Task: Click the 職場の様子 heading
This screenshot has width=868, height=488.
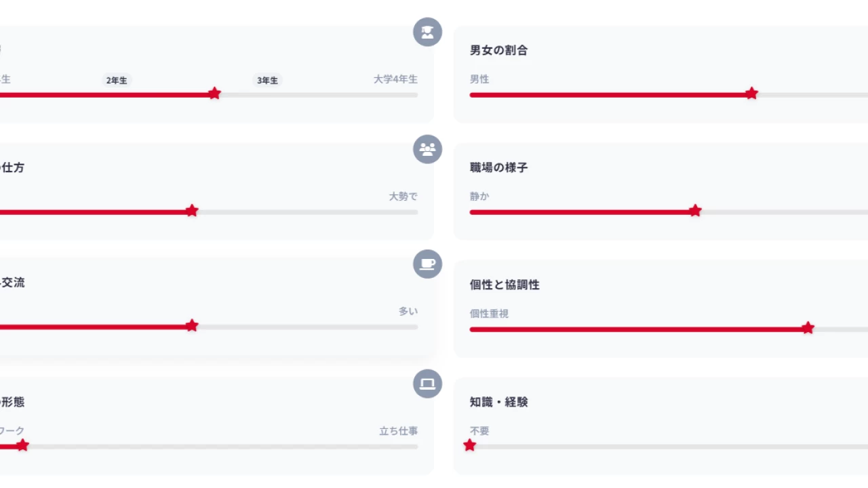Action: point(498,167)
